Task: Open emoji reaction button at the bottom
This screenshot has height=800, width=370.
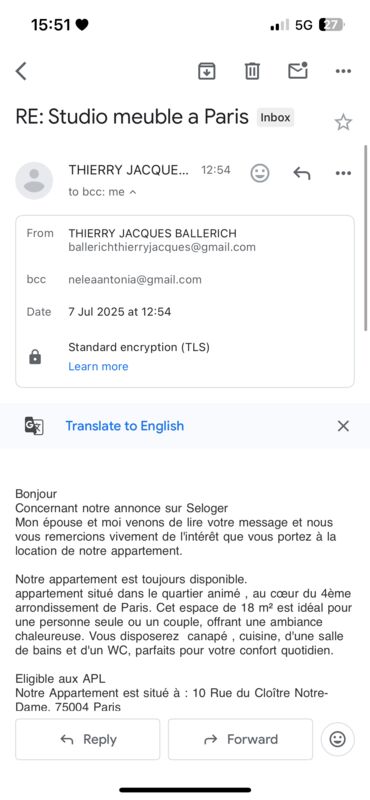Action: 337,739
